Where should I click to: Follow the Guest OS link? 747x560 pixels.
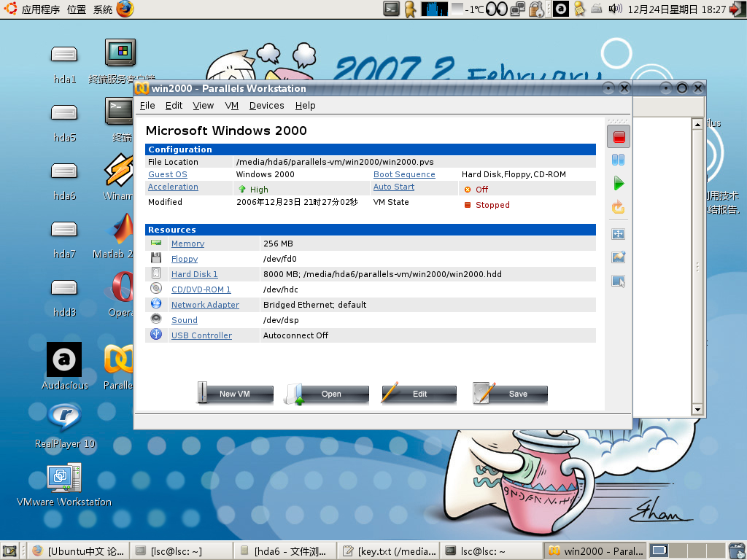pyautogui.click(x=168, y=174)
